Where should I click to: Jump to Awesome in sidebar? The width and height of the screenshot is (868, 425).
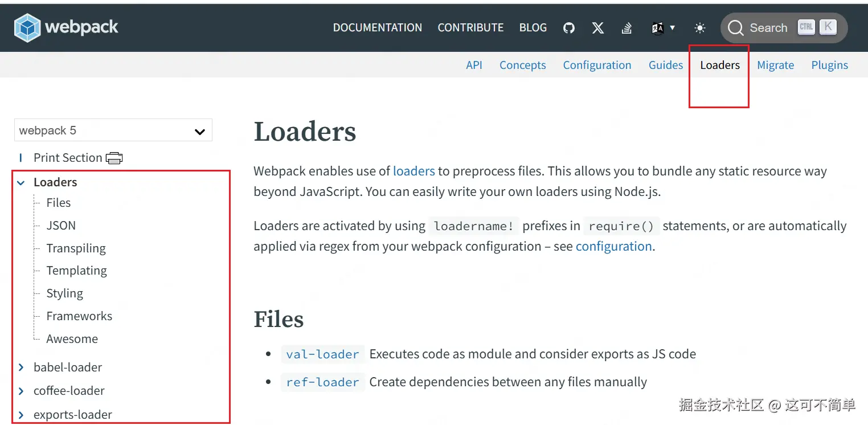pyautogui.click(x=72, y=339)
